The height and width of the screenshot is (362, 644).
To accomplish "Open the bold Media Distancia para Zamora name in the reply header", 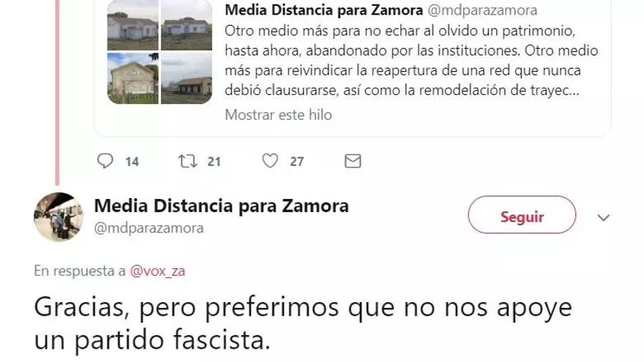I will pyautogui.click(x=221, y=205).
